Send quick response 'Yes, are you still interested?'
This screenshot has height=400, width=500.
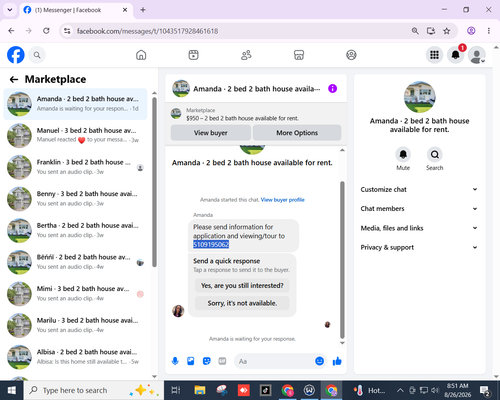pos(242,286)
